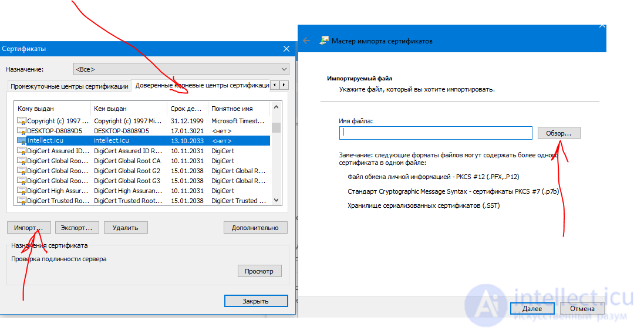Click the Экспорт... button
This screenshot has width=644, height=334.
pos(77,228)
